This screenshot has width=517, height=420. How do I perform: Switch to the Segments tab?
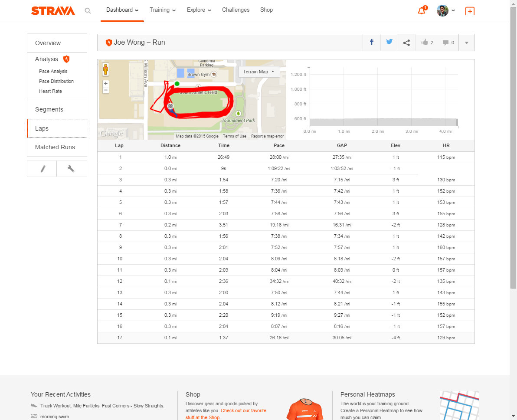pyautogui.click(x=49, y=109)
